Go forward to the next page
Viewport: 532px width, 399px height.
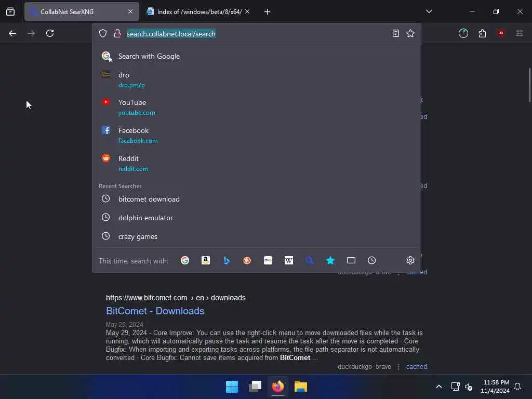(31, 33)
